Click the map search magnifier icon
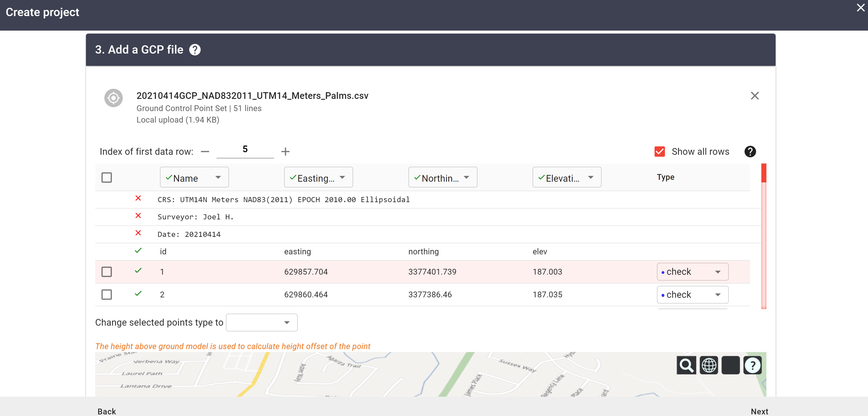This screenshot has width=868, height=416. coord(686,365)
